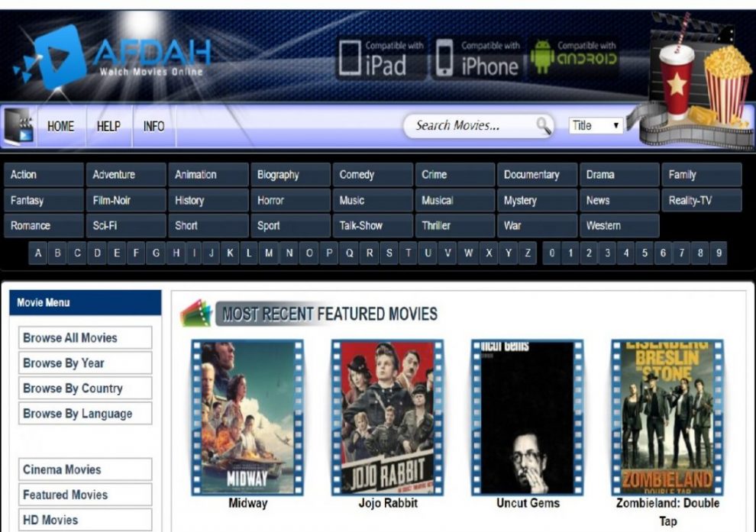This screenshot has width=756, height=532.
Task: Browse the Sci-Fi genre
Action: (126, 225)
